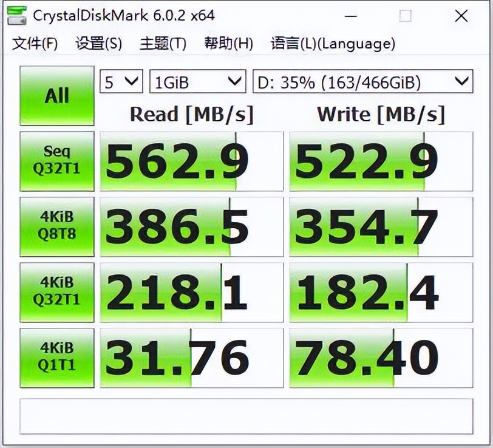Image resolution: width=493 pixels, height=448 pixels.
Task: Minimize the CrystalDiskMark window
Action: pyautogui.click(x=350, y=16)
